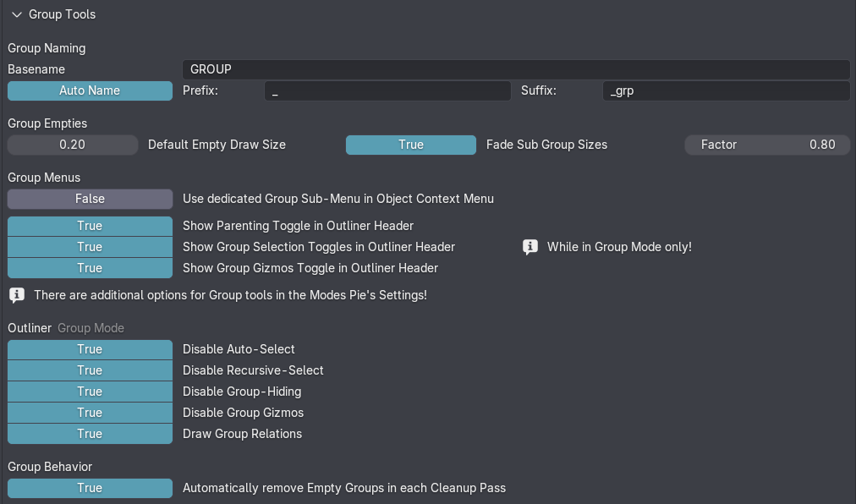Click the info icon beside While in Group Mode only
856x504 pixels.
click(530, 247)
